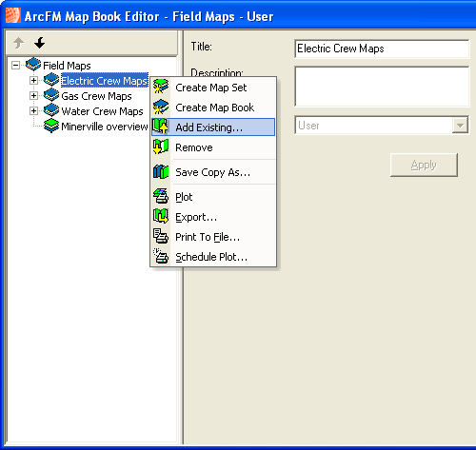Click the Plot printer icon
Image resolution: width=476 pixels, height=450 pixels.
(161, 196)
